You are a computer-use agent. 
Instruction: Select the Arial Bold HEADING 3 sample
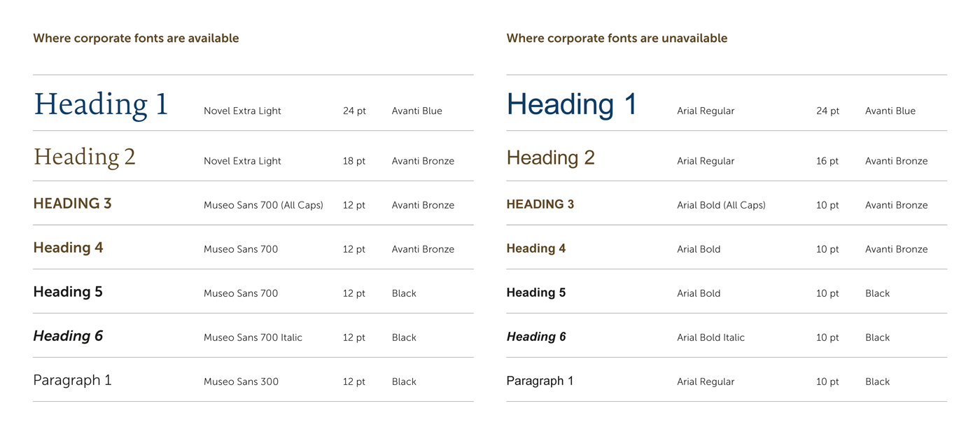(x=540, y=204)
